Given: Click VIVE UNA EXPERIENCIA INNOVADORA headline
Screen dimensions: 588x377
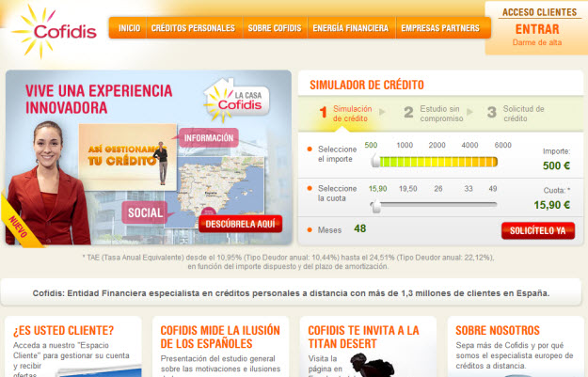Looking at the screenshot, I should point(99,100).
